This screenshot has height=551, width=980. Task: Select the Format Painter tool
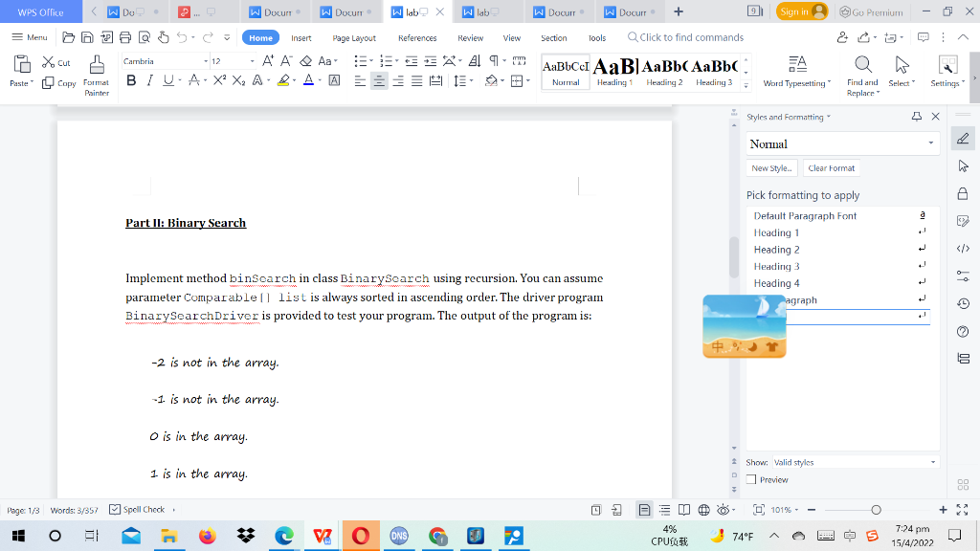(96, 75)
